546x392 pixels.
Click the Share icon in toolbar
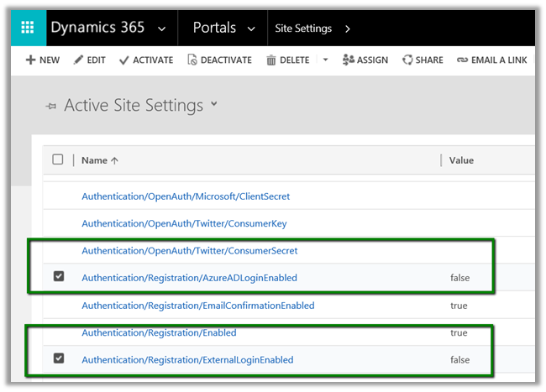point(407,60)
